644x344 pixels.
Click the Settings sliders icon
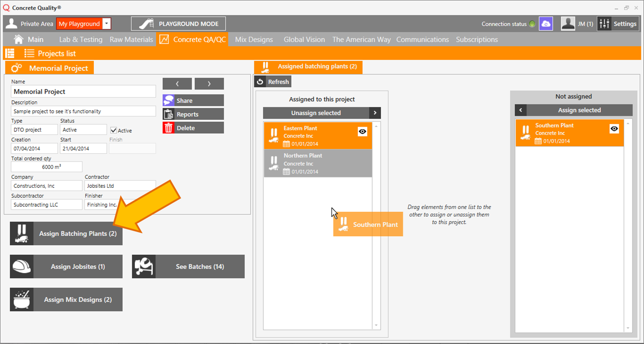604,24
